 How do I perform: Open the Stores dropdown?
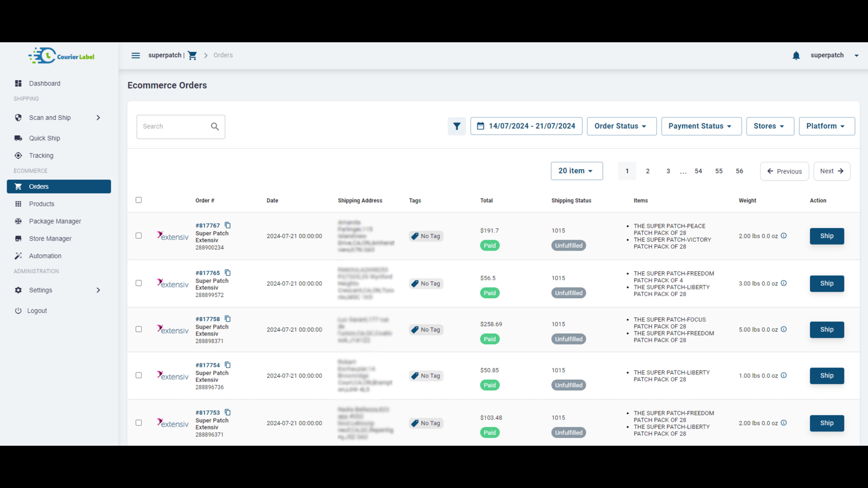[770, 126]
